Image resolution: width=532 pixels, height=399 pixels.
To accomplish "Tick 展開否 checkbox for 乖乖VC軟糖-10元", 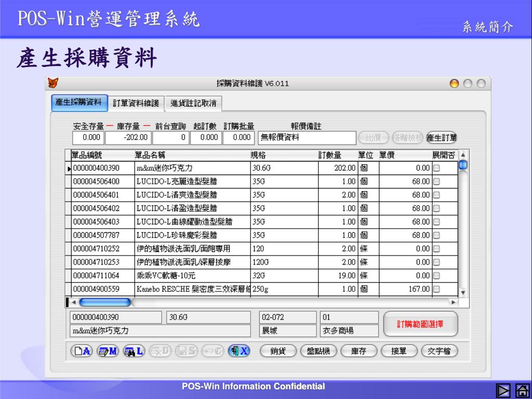I will coord(436,275).
